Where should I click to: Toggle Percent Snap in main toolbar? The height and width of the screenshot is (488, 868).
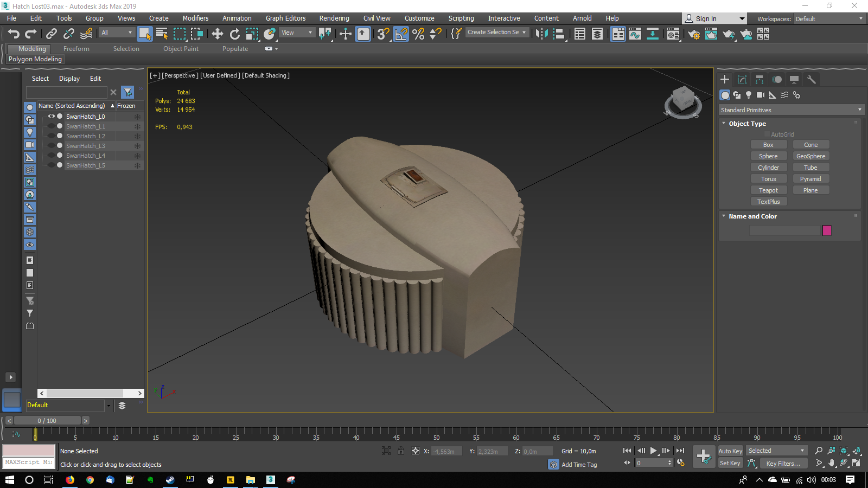pos(418,34)
